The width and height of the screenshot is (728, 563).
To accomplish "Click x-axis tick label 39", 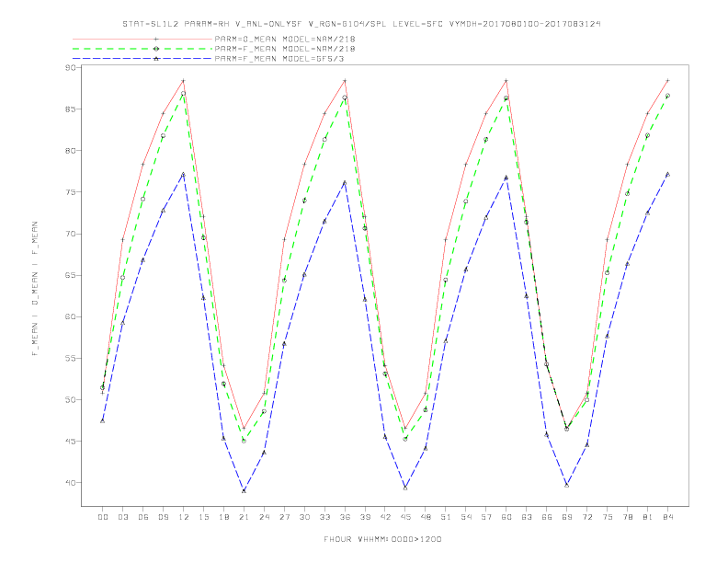I will click(x=365, y=517).
